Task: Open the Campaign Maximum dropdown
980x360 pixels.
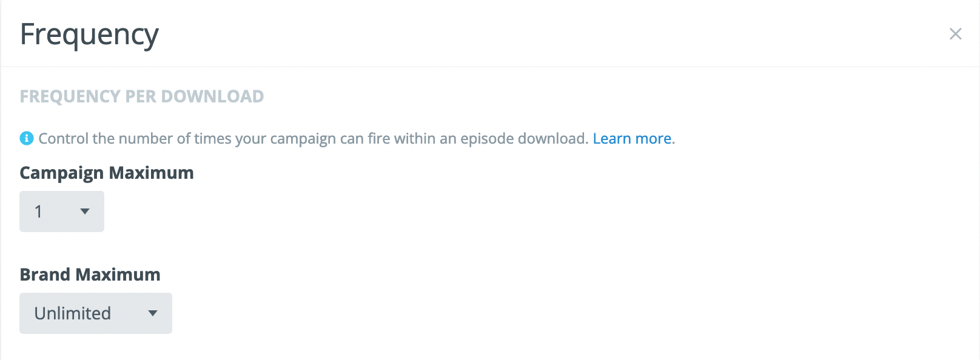Action: tap(62, 212)
